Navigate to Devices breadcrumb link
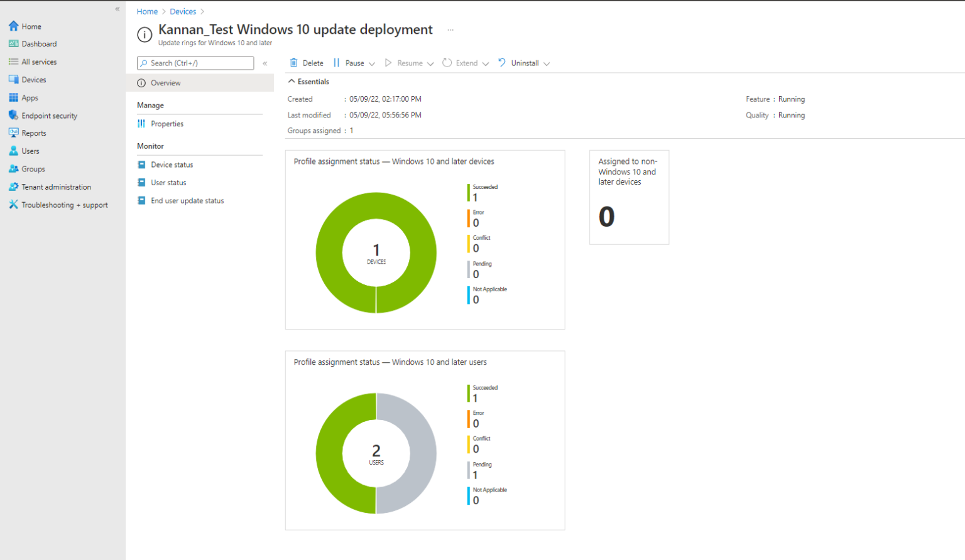Screen dimensions: 965x560 coord(183,11)
